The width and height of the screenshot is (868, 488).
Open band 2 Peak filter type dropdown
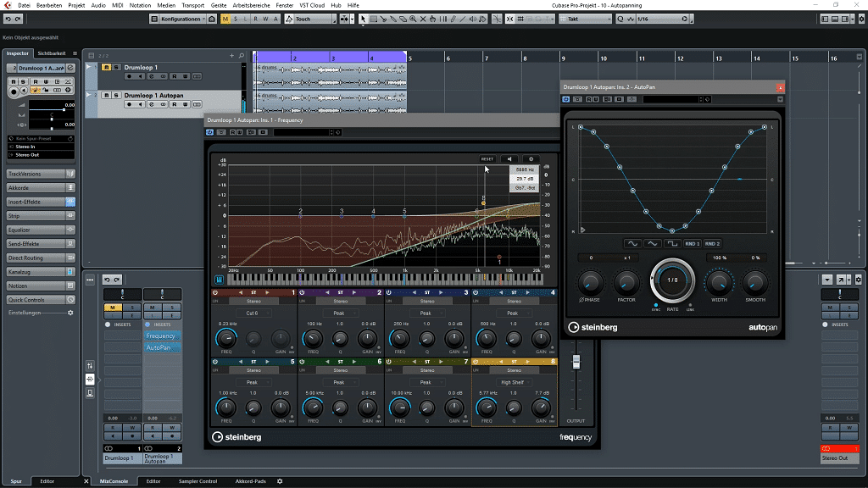click(x=339, y=313)
